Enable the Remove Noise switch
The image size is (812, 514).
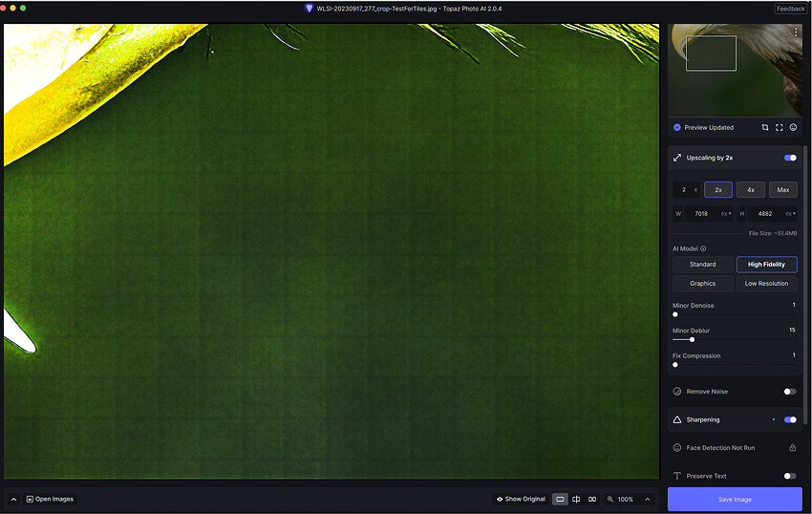pos(790,391)
